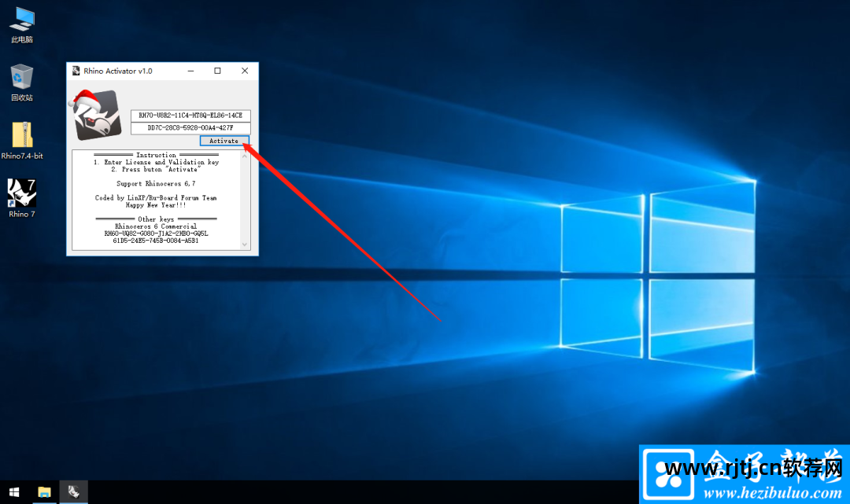Click the Rhino Activator title bar icon

(76, 71)
